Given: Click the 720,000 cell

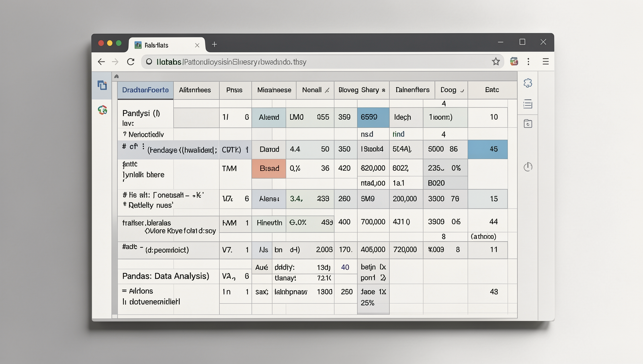Looking at the screenshot, I should (405, 250).
